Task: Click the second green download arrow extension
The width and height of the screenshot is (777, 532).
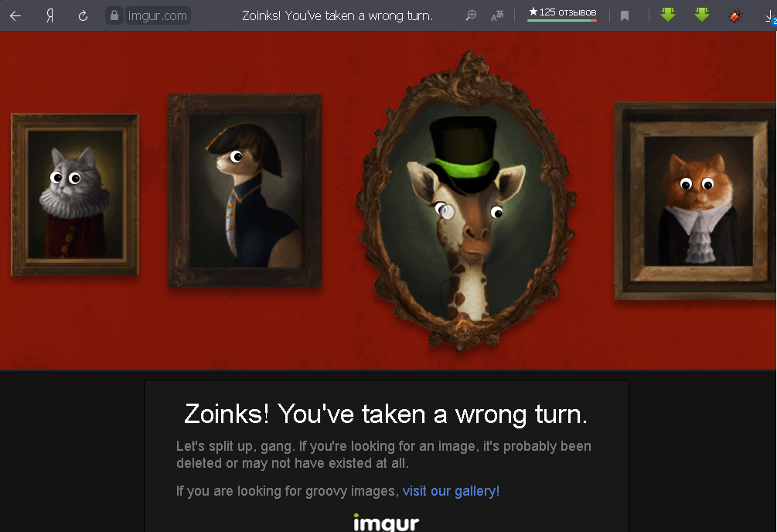Action: pos(702,15)
